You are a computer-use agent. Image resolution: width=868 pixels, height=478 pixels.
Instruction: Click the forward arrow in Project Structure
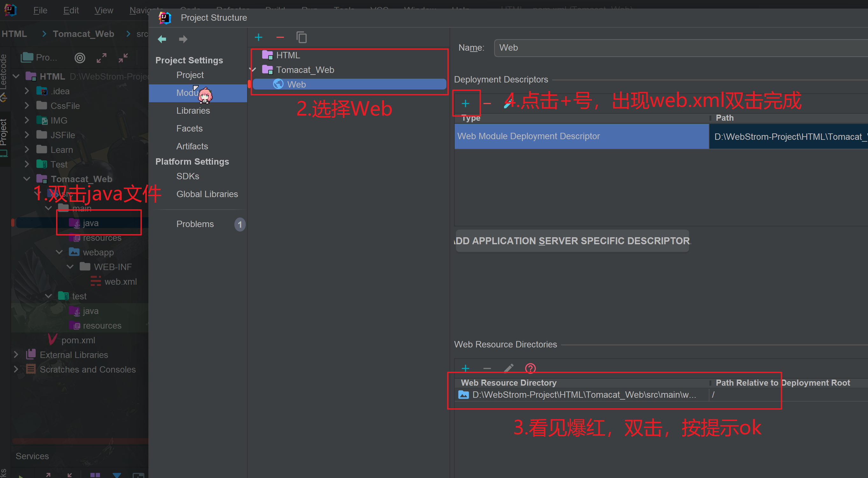click(x=183, y=39)
